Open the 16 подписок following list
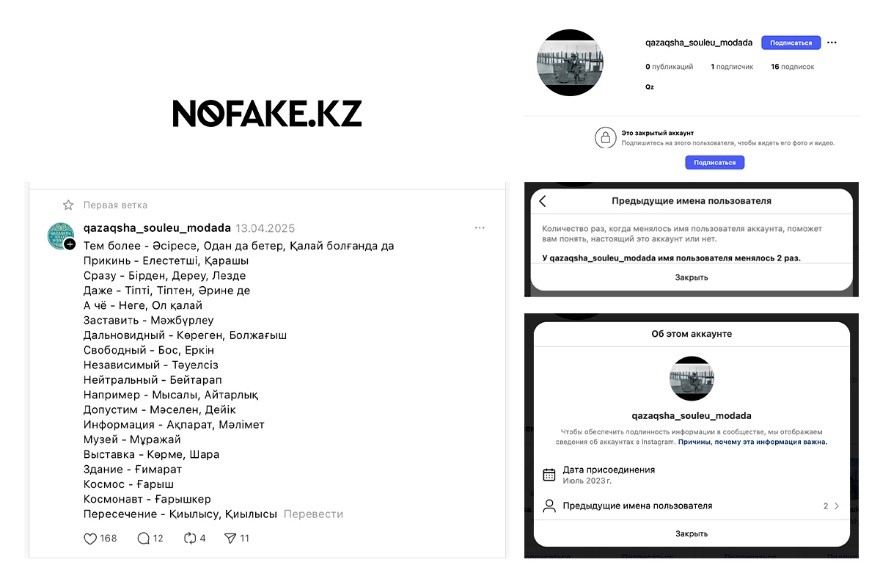Screen dimensions: 880x587 click(x=792, y=67)
